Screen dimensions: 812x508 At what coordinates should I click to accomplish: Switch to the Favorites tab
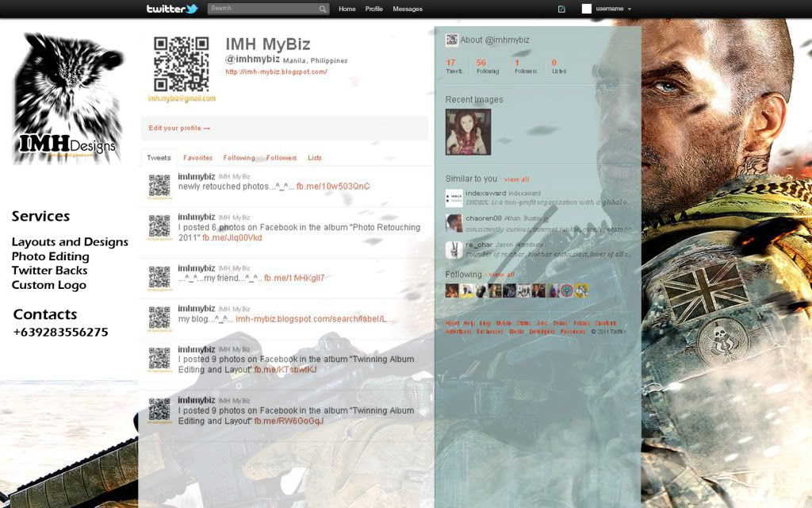coord(197,158)
